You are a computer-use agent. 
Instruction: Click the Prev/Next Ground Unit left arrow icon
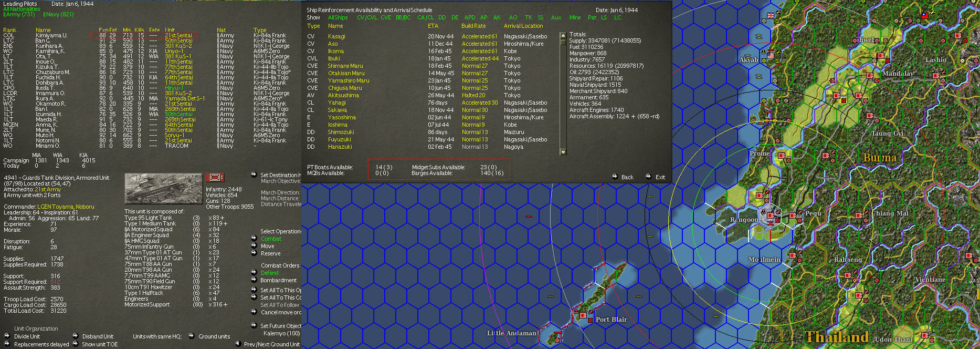[x=238, y=344]
